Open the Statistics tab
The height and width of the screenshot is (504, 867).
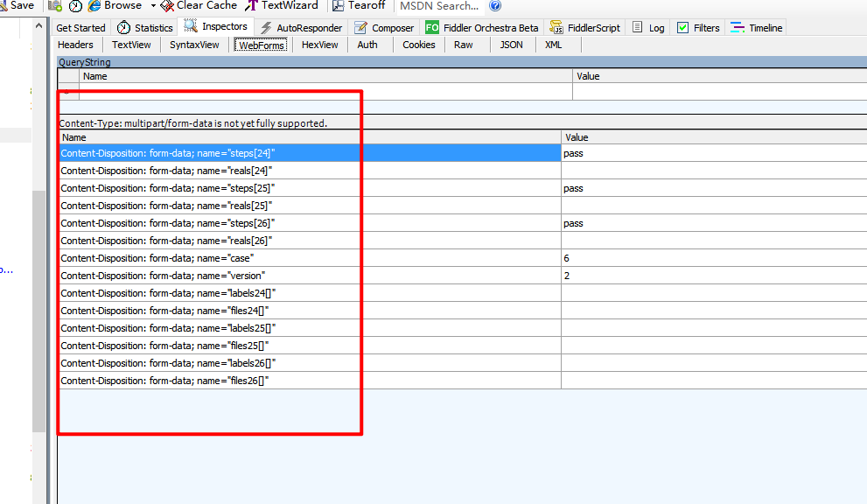145,28
